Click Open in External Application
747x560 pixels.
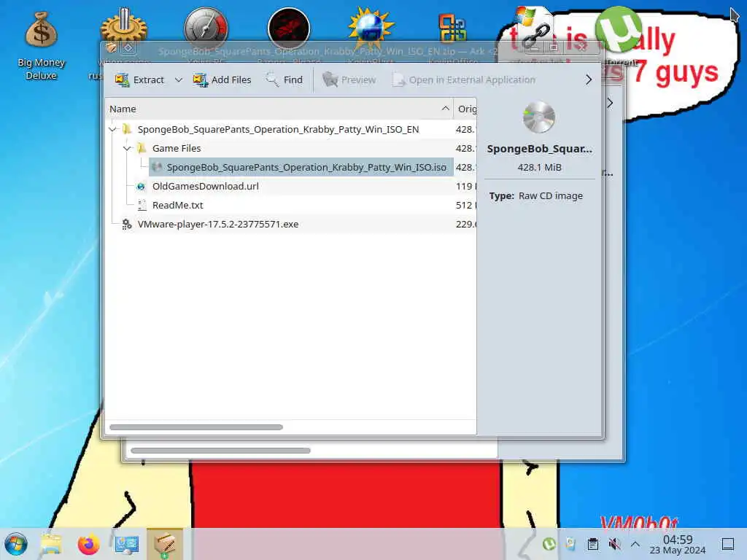[463, 80]
